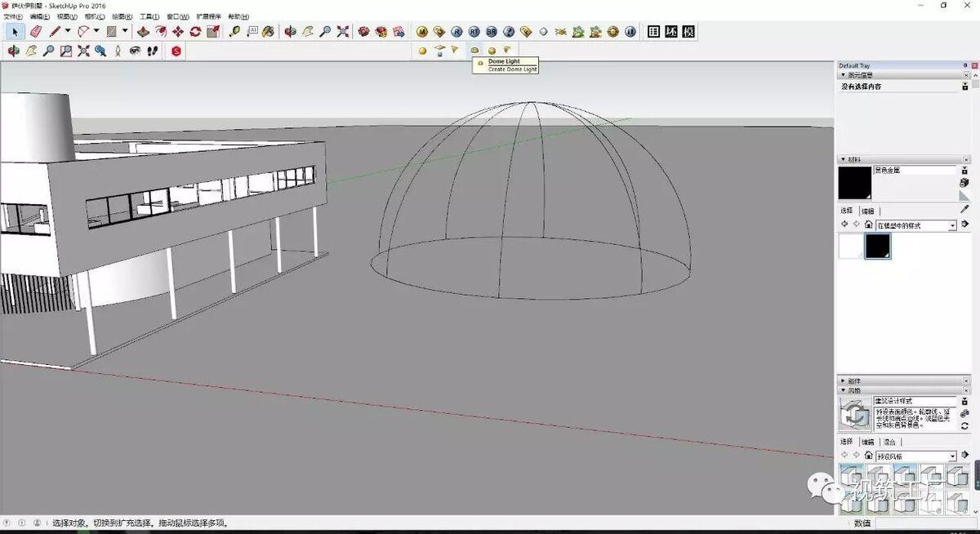Screen dimensions: 980x534
Task: Start V-Ray batch render (BR)
Action: point(491,32)
